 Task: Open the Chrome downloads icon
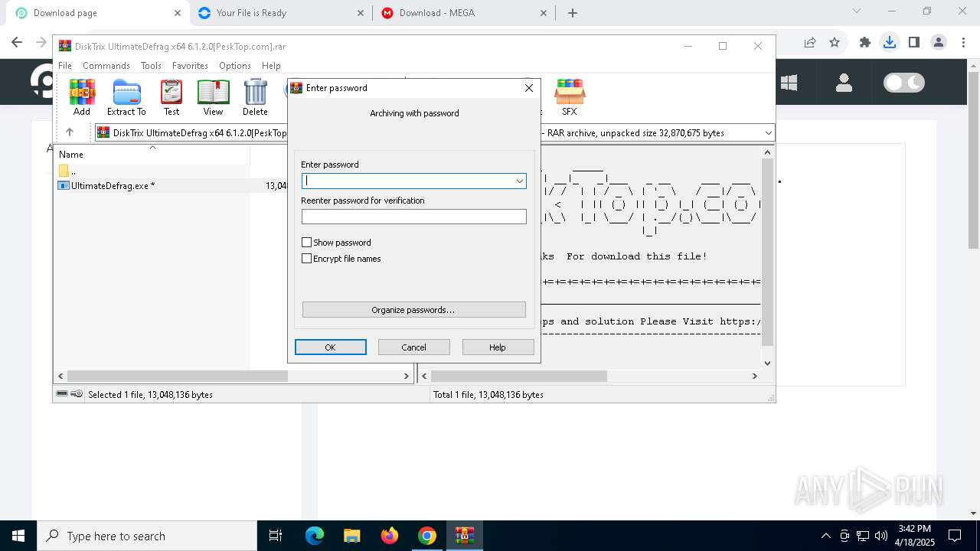[x=889, y=43]
